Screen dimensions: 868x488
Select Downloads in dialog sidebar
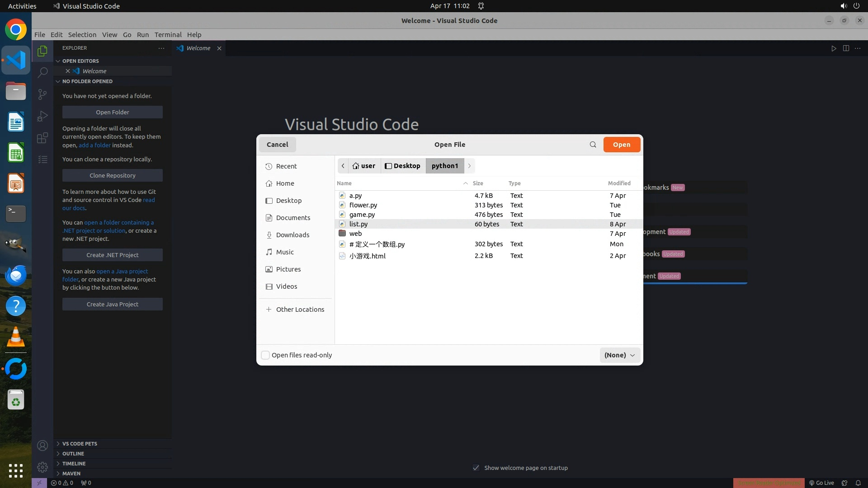click(x=292, y=235)
